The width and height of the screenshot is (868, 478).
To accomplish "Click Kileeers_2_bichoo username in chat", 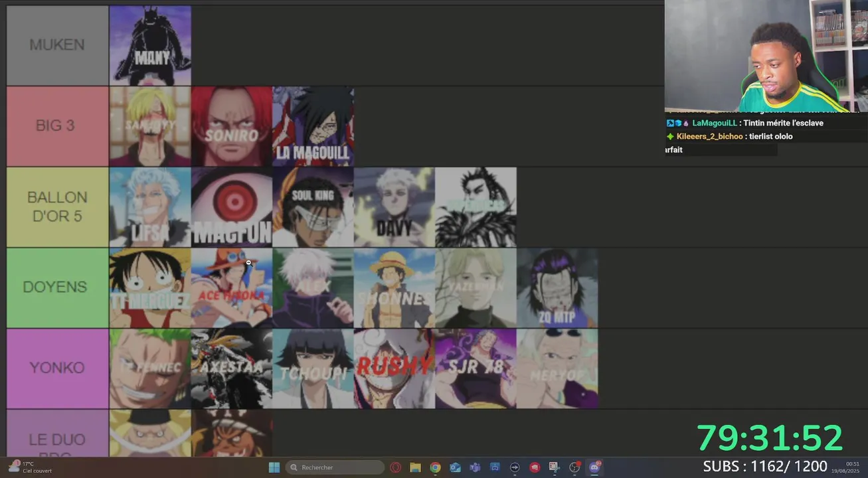I will 709,137.
